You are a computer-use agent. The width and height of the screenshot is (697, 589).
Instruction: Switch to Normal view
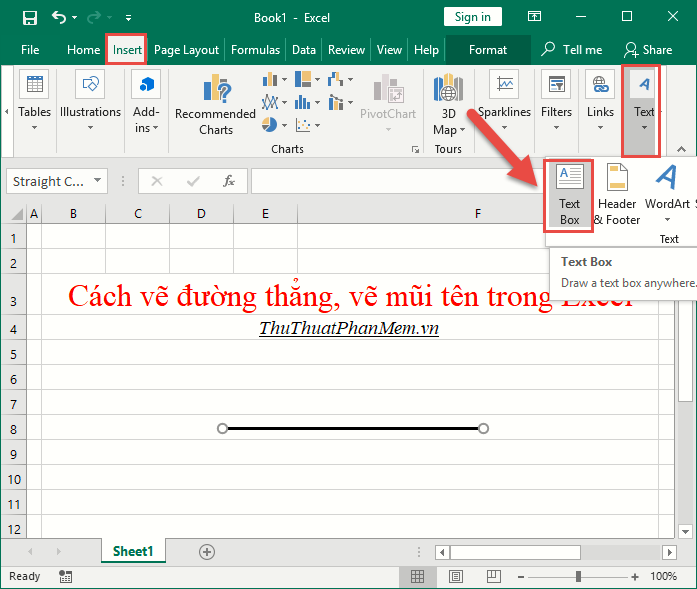pos(417,577)
